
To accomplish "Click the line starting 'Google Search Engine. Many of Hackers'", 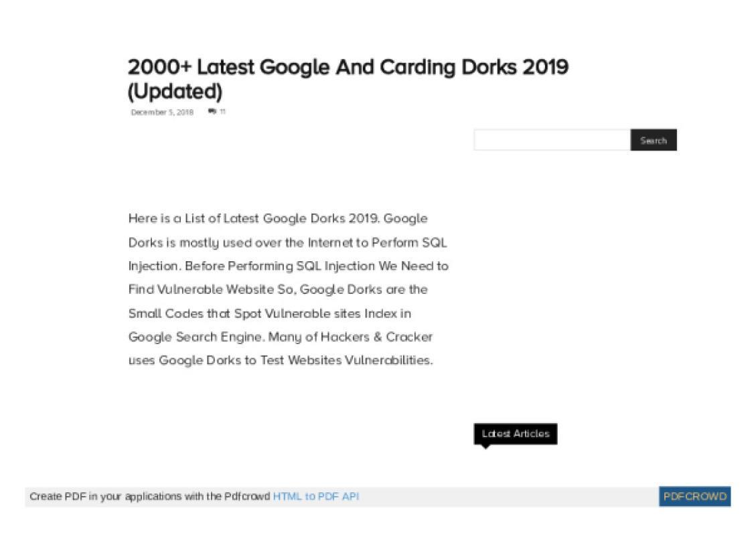I will [281, 337].
